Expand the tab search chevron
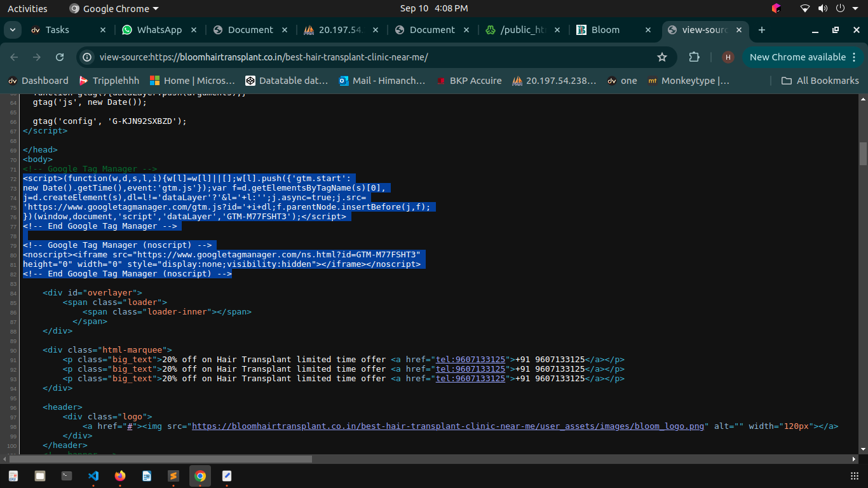 [x=13, y=30]
